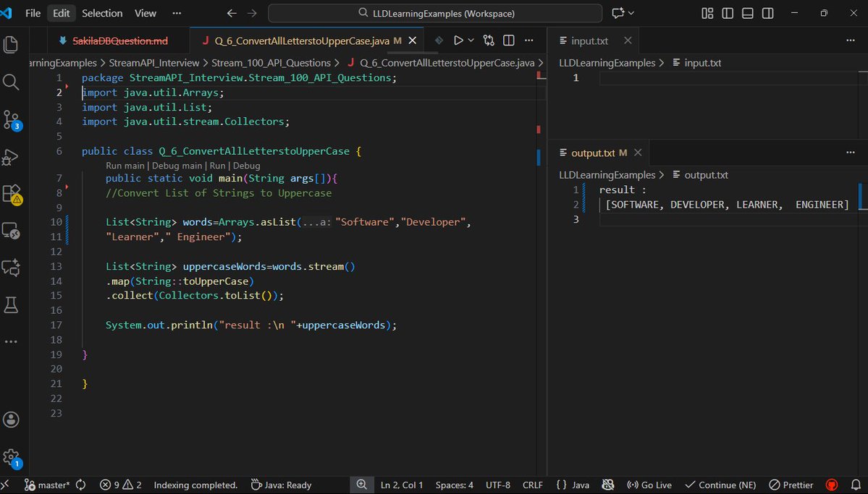Open Prettier from the status bar
The image size is (868, 494).
791,485
